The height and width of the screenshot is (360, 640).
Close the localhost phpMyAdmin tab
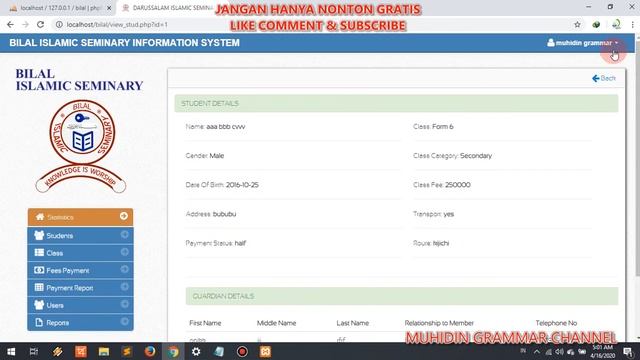109,8
